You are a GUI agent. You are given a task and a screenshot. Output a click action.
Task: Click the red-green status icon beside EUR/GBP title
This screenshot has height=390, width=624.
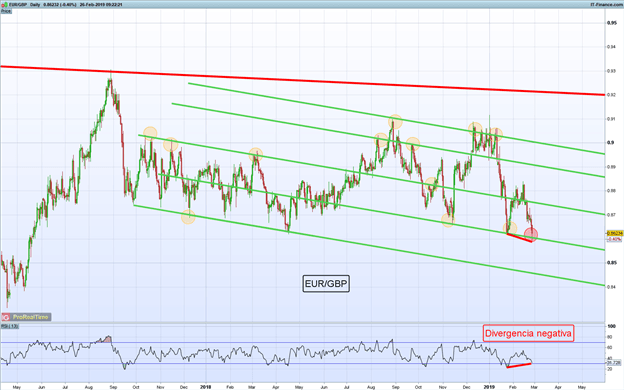(x=4, y=5)
